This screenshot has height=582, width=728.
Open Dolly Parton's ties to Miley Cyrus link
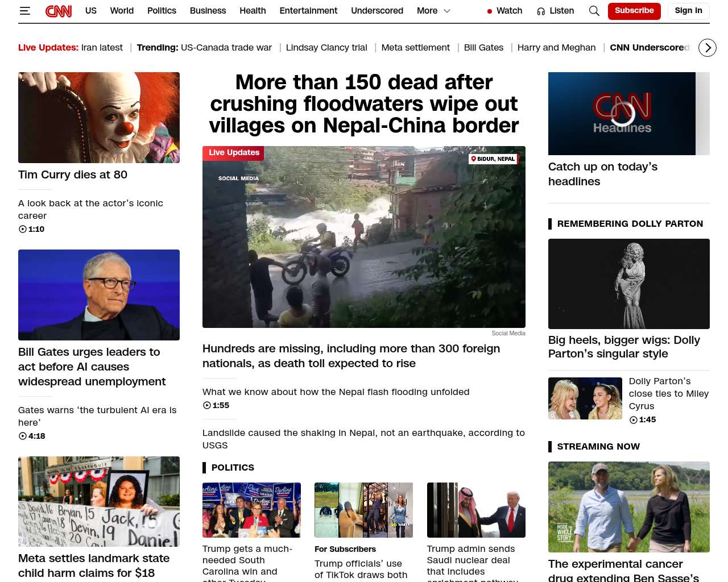point(669,394)
